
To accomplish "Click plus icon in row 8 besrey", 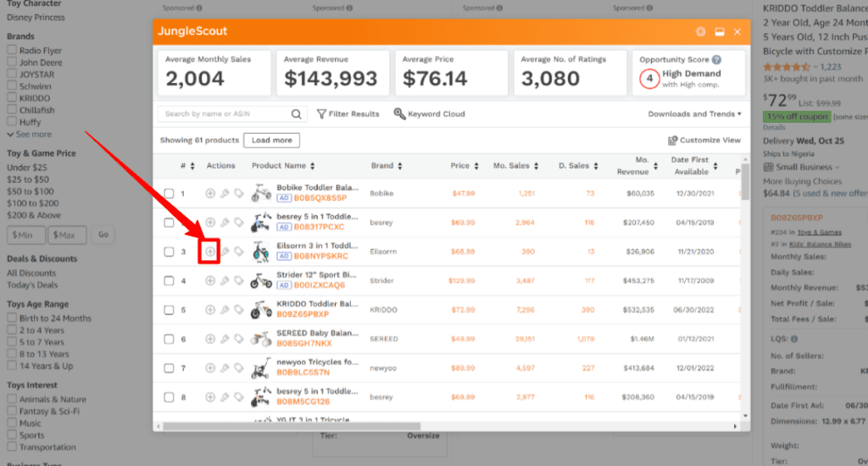I will pos(210,397).
